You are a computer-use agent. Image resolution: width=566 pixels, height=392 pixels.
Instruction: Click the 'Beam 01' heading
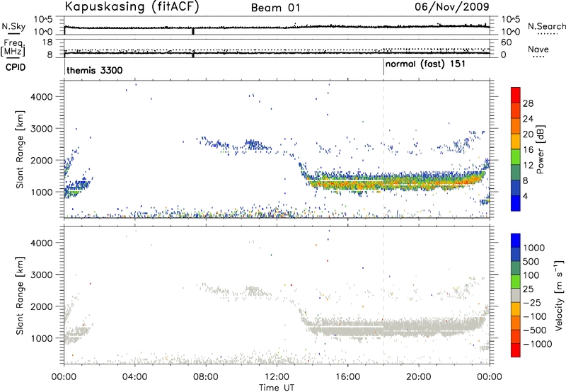tap(276, 8)
